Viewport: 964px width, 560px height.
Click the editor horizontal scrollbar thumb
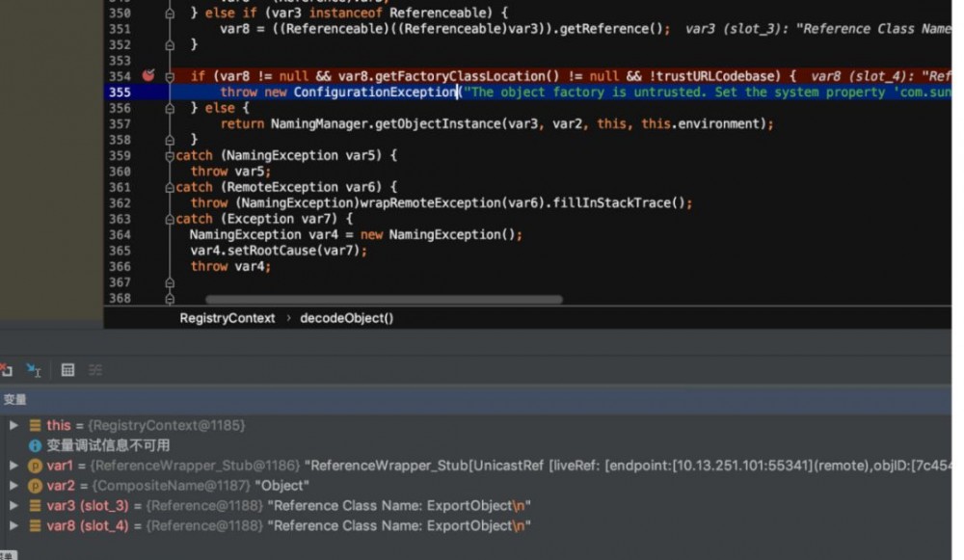click(x=384, y=300)
